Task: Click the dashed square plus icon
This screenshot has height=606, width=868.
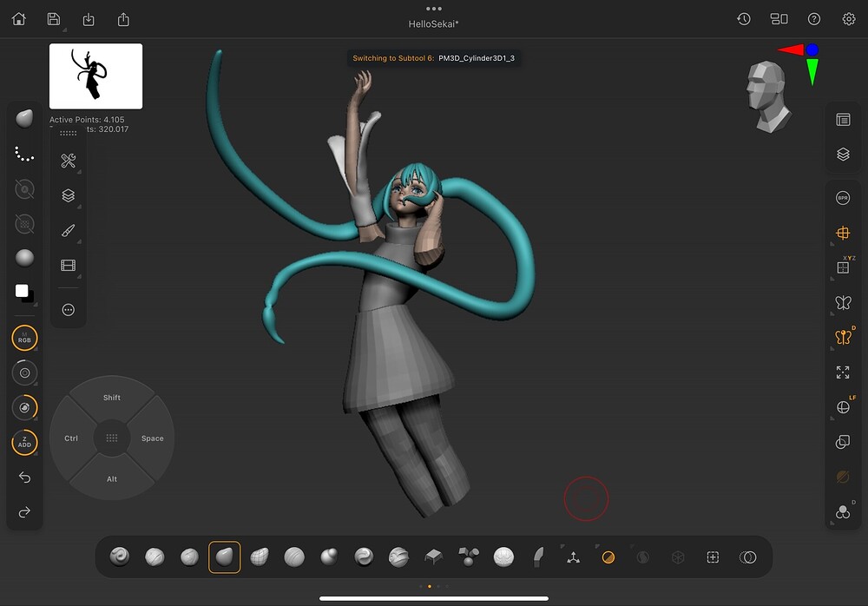Action: coord(713,557)
